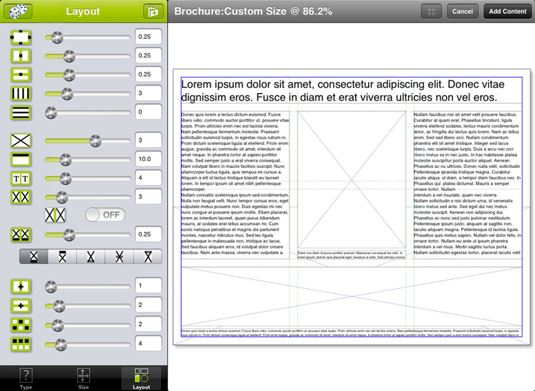
Task: Switch to the Size tab
Action: click(x=83, y=378)
